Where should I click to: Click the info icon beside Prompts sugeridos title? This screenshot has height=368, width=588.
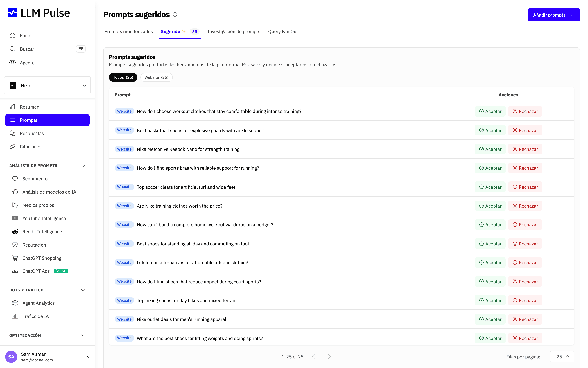pyautogui.click(x=175, y=15)
